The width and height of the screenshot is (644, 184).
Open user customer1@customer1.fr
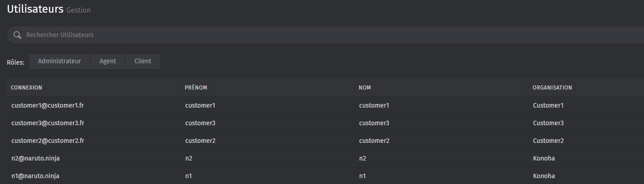48,105
